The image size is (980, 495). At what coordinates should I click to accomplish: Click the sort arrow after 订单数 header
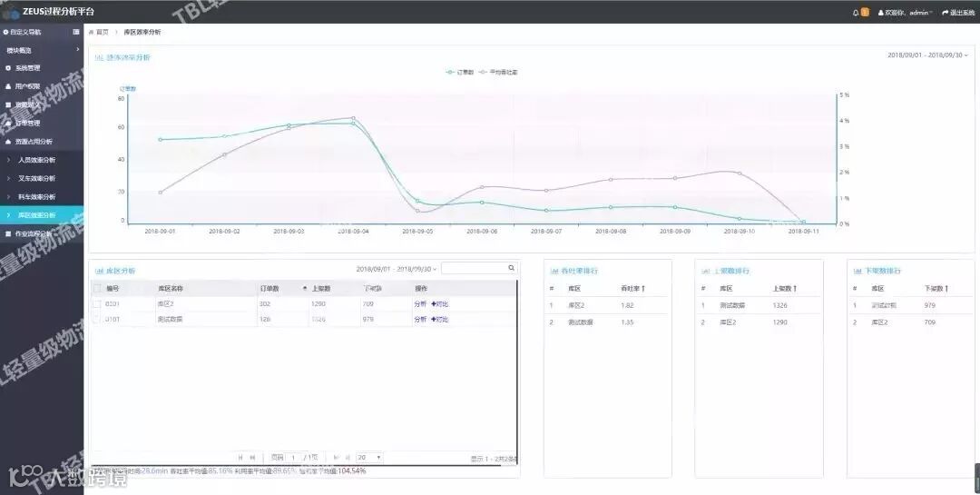pos(305,289)
